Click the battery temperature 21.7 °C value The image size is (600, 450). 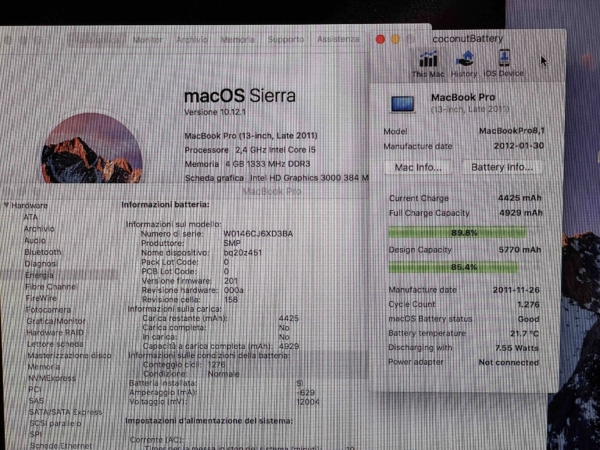pyautogui.click(x=524, y=334)
